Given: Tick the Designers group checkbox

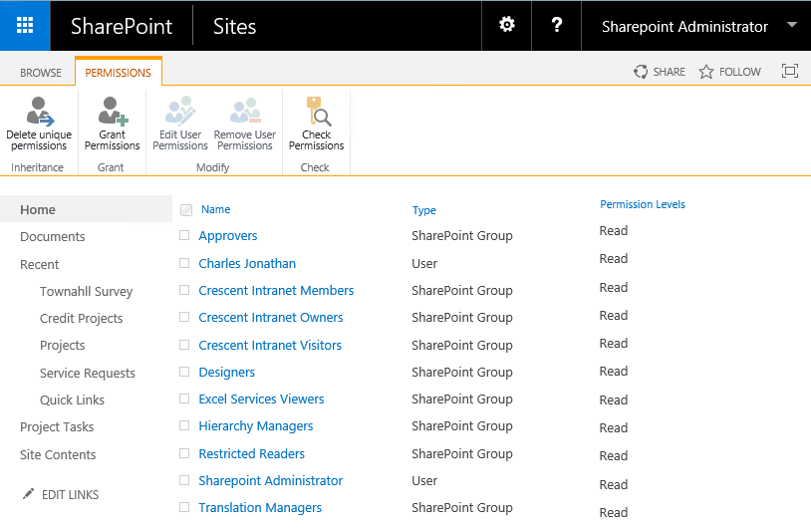Looking at the screenshot, I should click(x=184, y=372).
